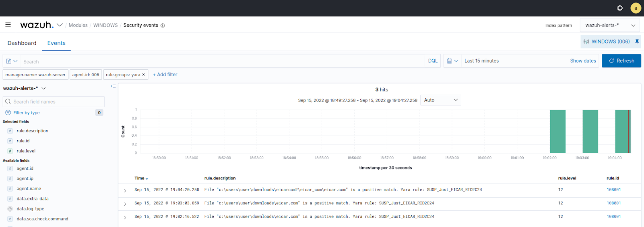Open Filter by type

pos(26,113)
